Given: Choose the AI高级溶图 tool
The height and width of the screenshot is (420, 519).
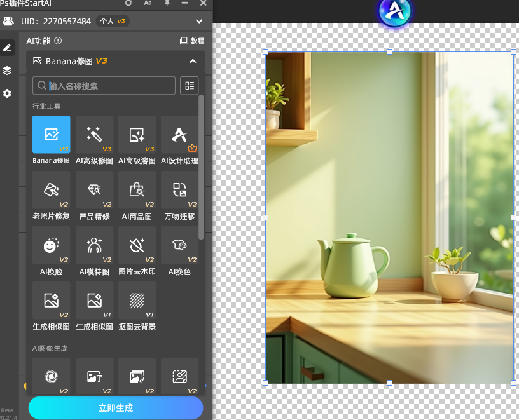Looking at the screenshot, I should pyautogui.click(x=137, y=135).
